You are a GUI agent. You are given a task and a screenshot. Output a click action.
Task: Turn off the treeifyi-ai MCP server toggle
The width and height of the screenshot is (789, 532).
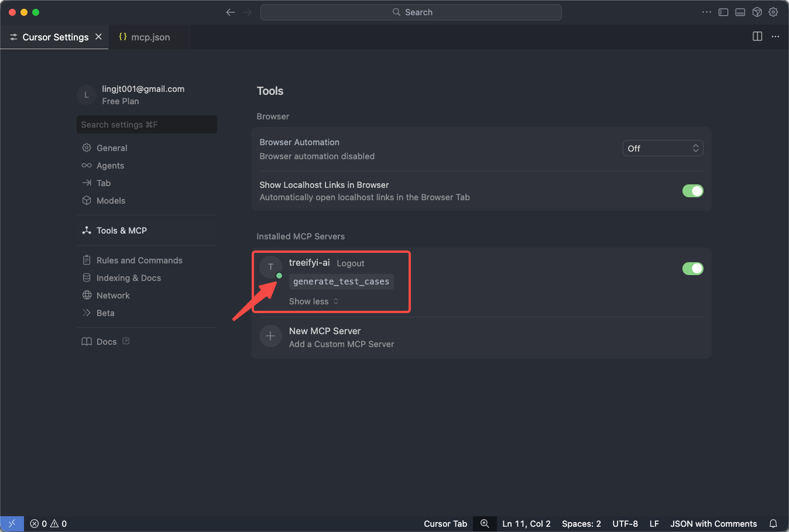[692, 269]
